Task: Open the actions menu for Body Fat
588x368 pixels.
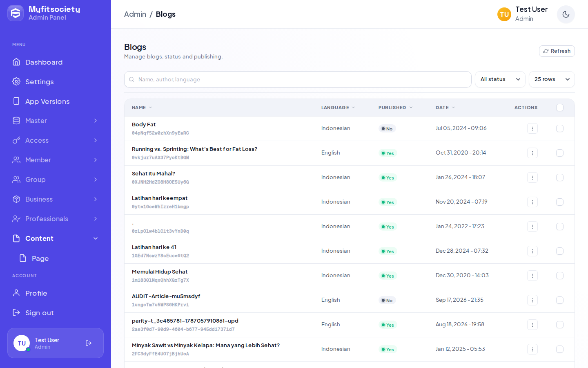Action: point(532,128)
